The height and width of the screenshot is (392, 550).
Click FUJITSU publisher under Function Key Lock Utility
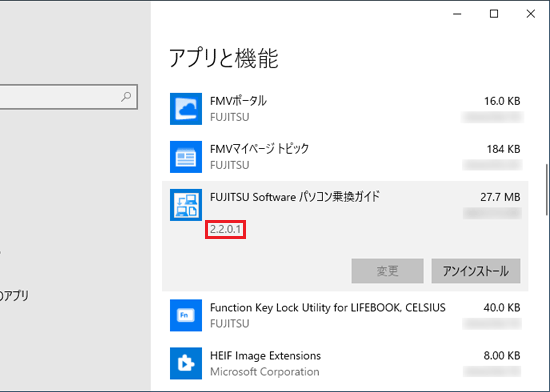tap(230, 324)
